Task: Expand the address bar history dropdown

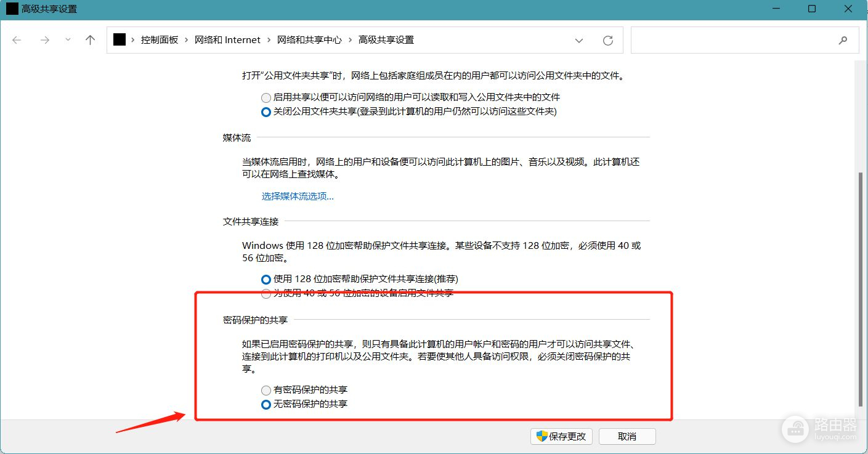Action: click(x=579, y=40)
